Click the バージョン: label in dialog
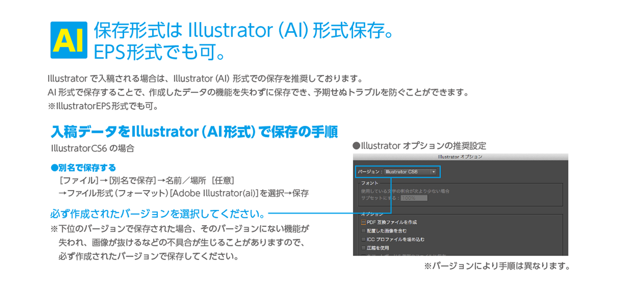Screen dimensions: 644x290 pos(370,172)
